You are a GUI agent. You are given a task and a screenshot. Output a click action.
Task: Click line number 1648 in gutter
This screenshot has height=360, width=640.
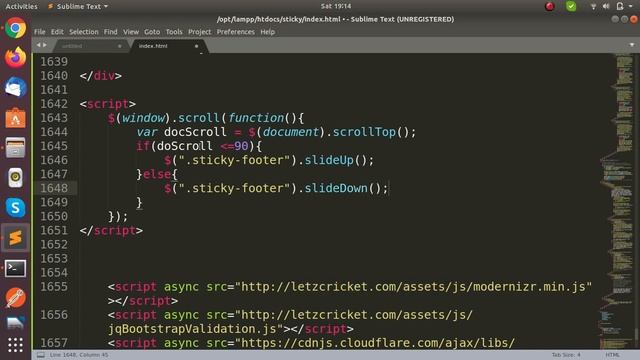(x=54, y=188)
